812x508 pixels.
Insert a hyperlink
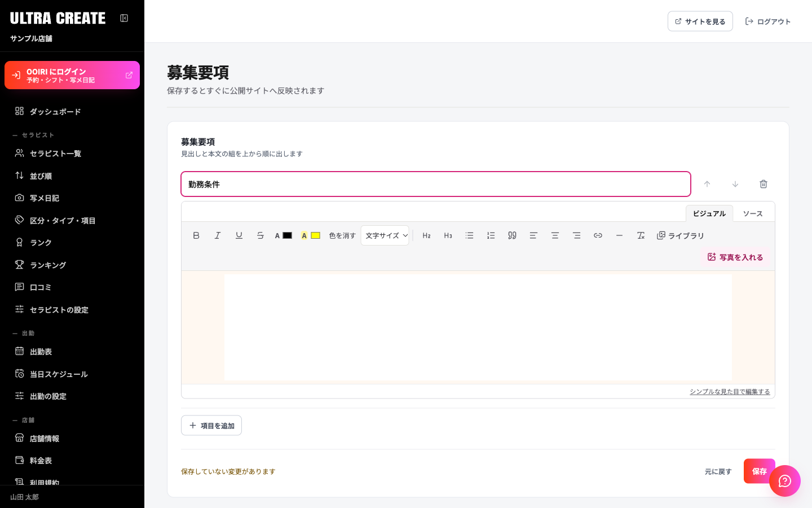pos(598,235)
